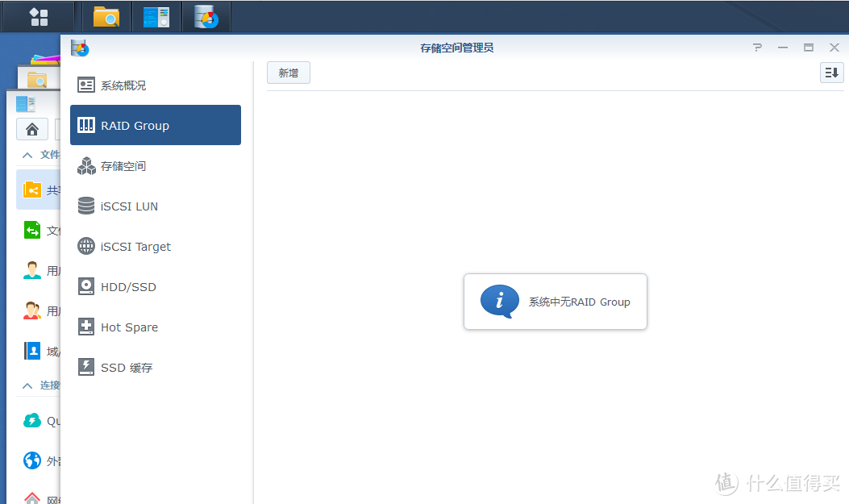
Task: Click the info bubble icon in message
Action: tap(499, 301)
